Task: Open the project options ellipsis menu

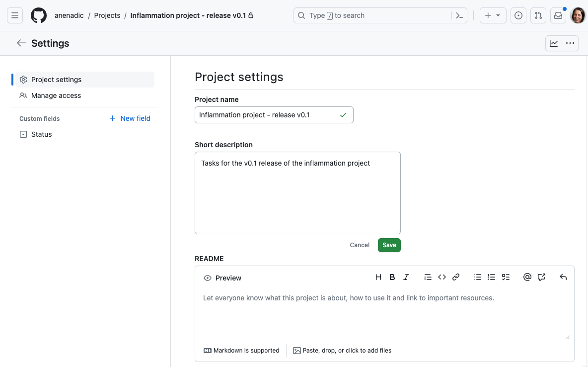Action: point(570,43)
